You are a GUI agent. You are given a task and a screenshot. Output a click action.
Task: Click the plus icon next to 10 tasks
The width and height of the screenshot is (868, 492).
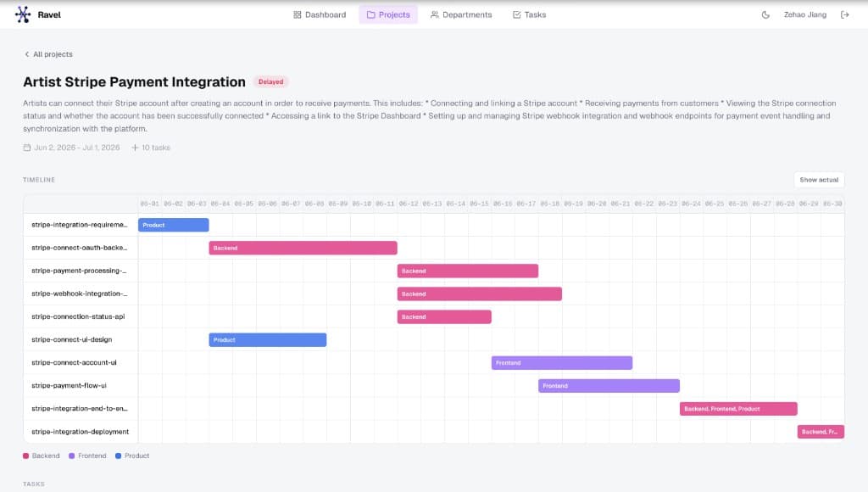(135, 148)
